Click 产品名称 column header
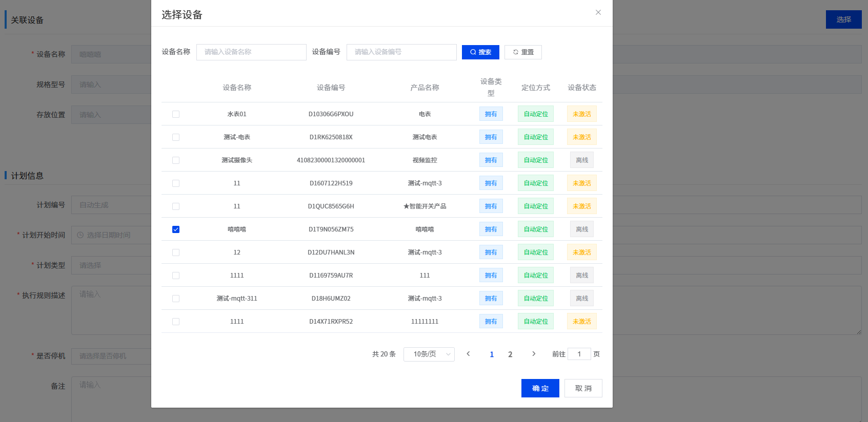This screenshot has height=422, width=868. [x=425, y=88]
